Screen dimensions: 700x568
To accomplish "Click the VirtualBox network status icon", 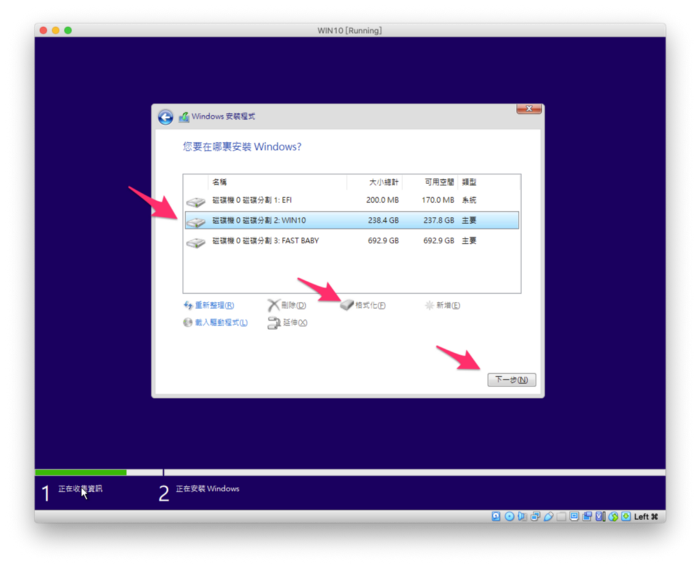I will 535,516.
